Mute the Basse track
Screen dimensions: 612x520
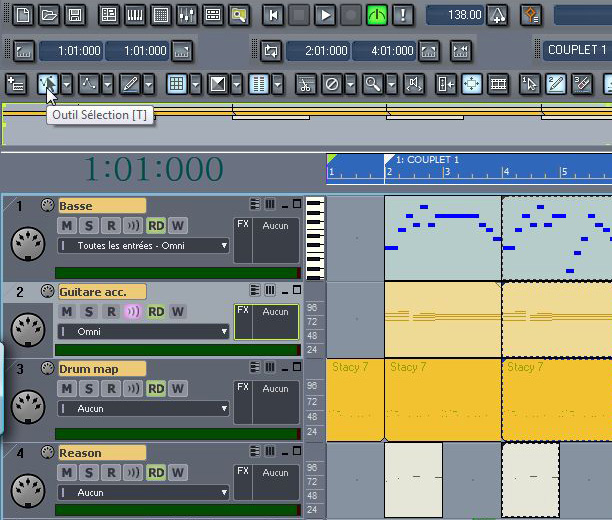67,226
